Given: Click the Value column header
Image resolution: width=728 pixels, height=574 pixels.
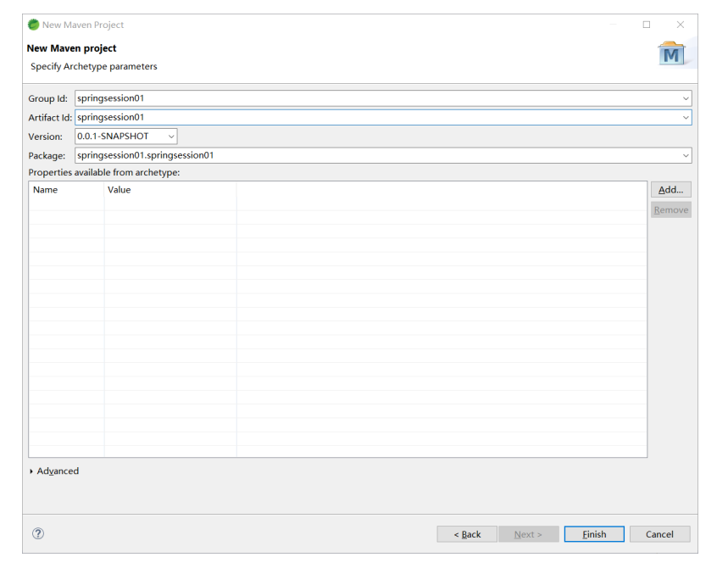Looking at the screenshot, I should pyautogui.click(x=170, y=190).
